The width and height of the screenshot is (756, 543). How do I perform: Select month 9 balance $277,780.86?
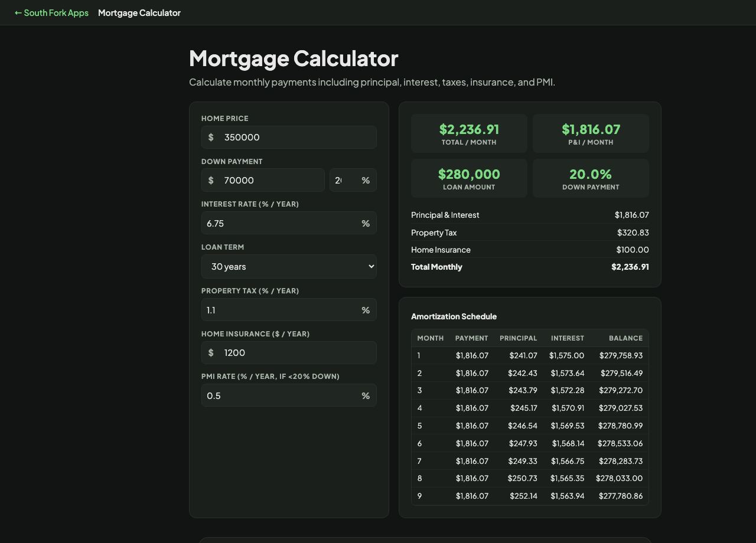621,496
